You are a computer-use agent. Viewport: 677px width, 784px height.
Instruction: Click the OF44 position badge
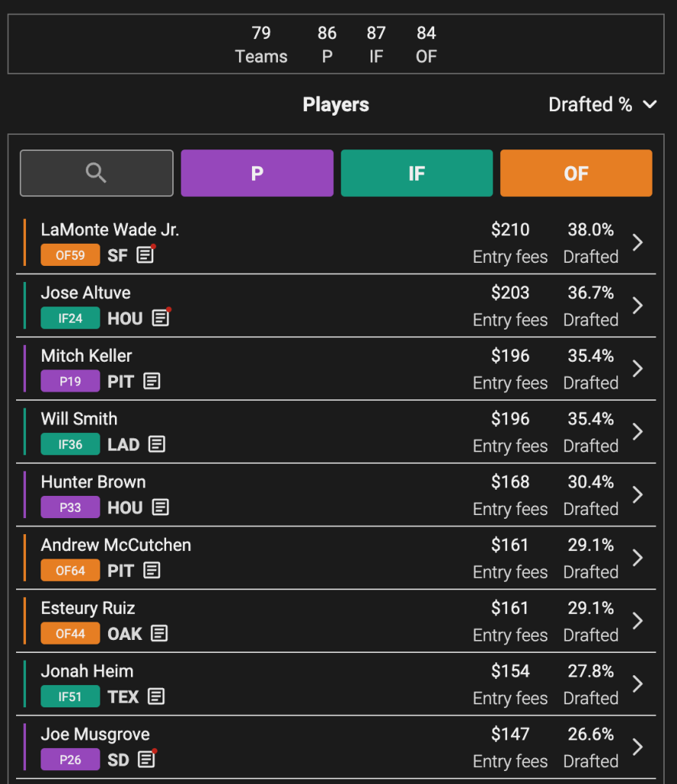point(70,634)
